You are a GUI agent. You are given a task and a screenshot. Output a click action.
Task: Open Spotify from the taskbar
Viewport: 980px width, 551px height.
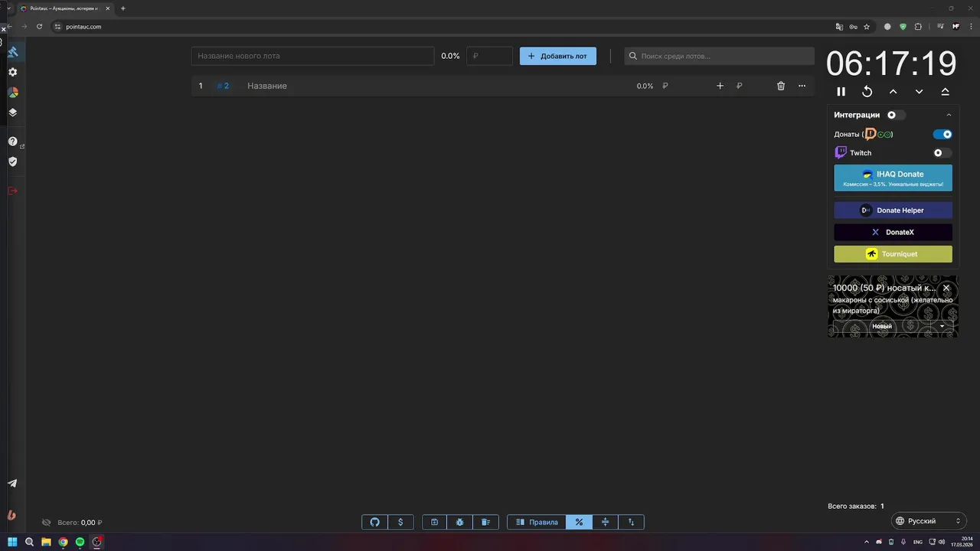click(80, 542)
